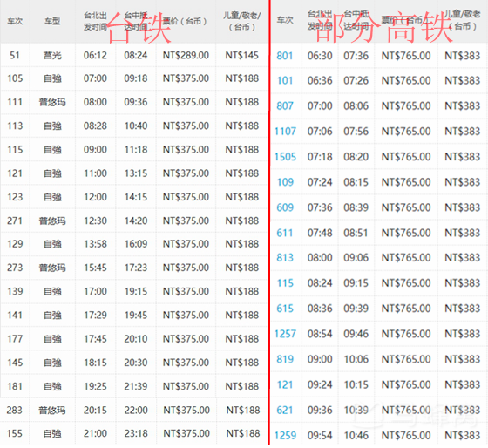
Task: Select NT$383 fare in train 1259 row
Action: click(463, 435)
